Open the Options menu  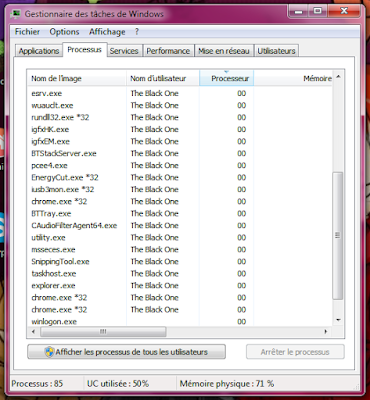(64, 32)
